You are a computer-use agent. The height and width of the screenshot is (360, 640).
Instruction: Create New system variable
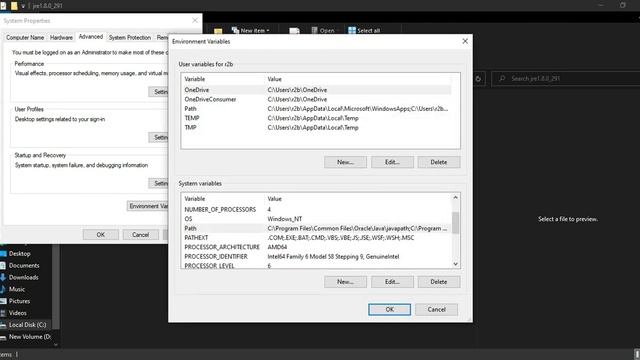coord(345,282)
